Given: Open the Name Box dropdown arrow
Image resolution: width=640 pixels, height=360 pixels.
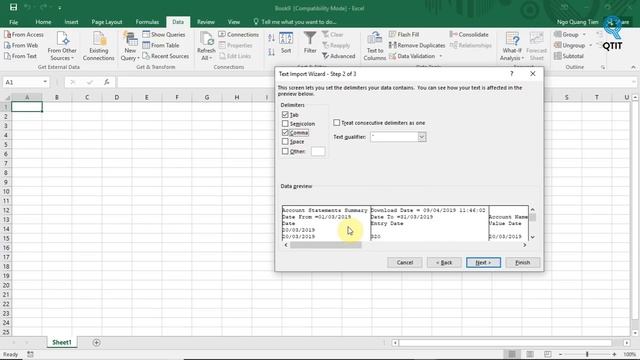Looking at the screenshot, I should point(44,82).
